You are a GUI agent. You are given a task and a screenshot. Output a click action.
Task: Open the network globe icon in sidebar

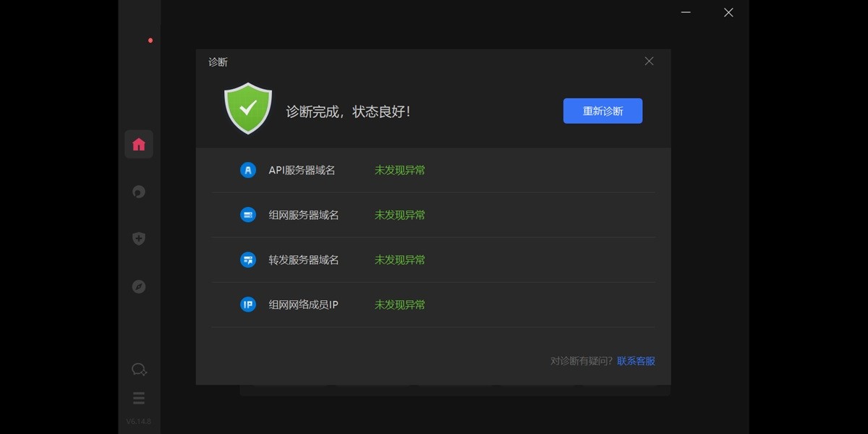(x=139, y=191)
